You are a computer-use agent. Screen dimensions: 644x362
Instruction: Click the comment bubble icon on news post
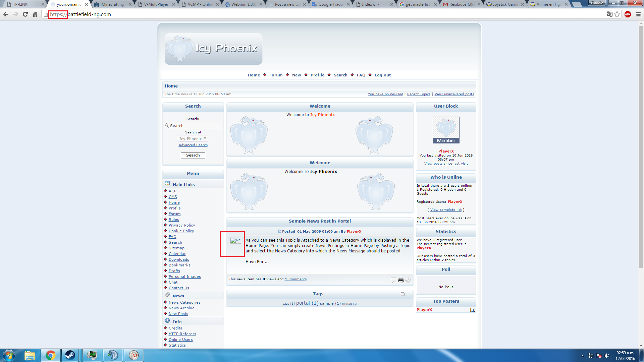click(393, 280)
